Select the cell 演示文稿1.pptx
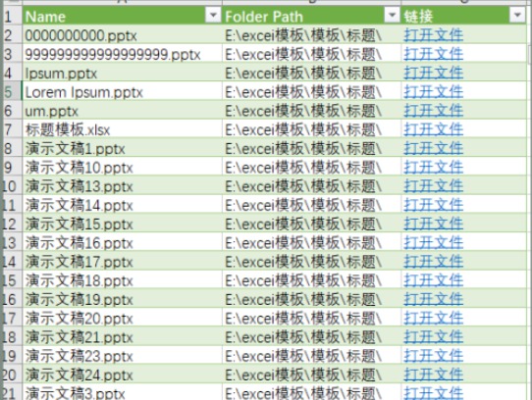The image size is (532, 400). (x=122, y=148)
